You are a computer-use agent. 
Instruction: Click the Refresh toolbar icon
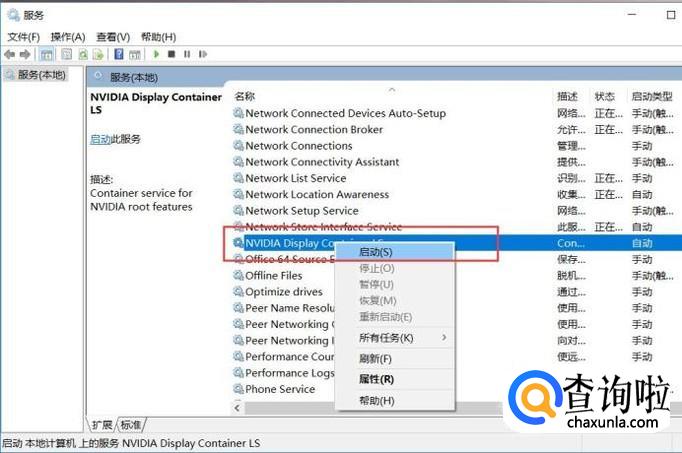pos(83,54)
